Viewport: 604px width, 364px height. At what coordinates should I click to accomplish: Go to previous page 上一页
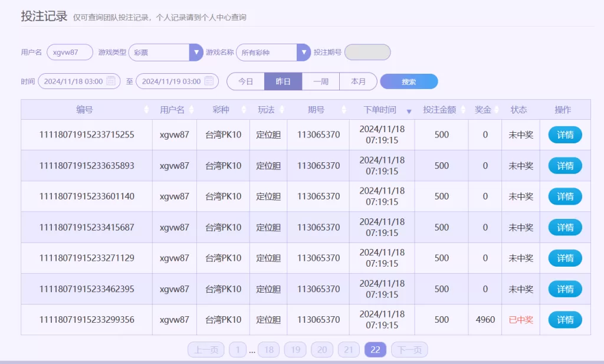(x=206, y=350)
